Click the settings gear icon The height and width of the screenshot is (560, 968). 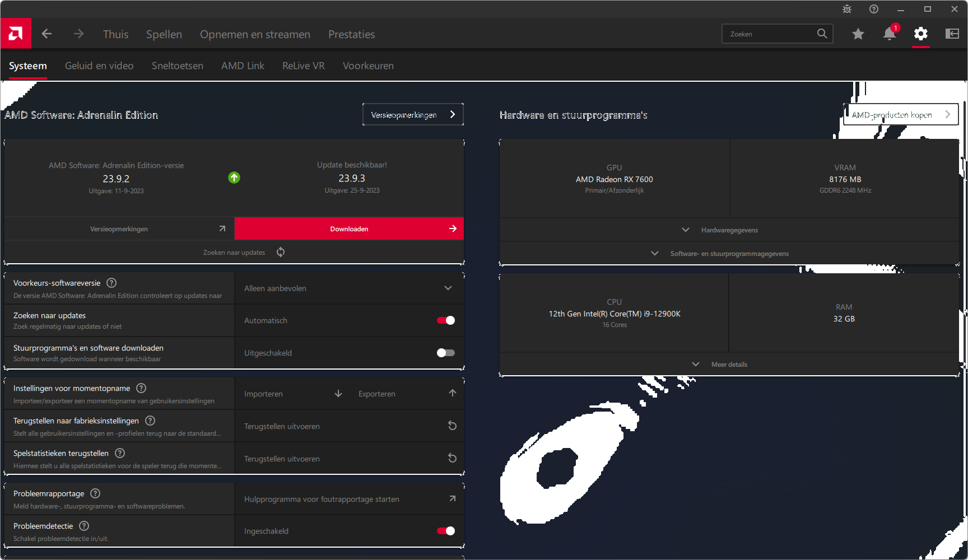point(920,34)
